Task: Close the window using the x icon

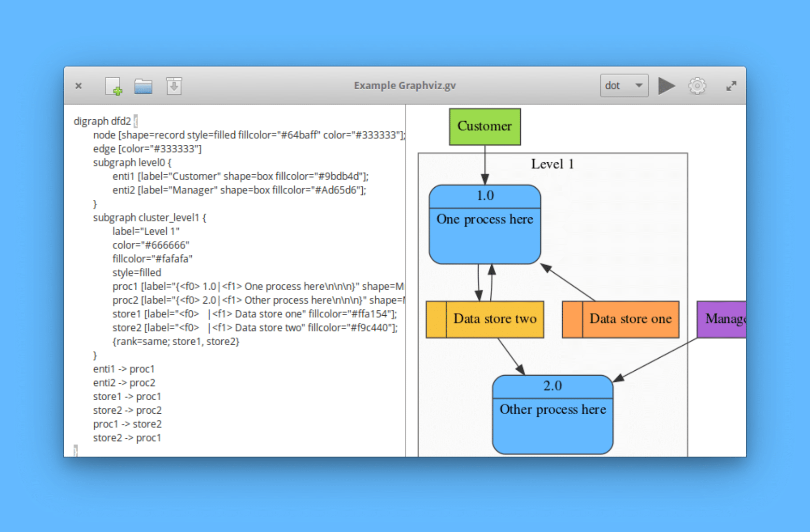Action: click(78, 86)
